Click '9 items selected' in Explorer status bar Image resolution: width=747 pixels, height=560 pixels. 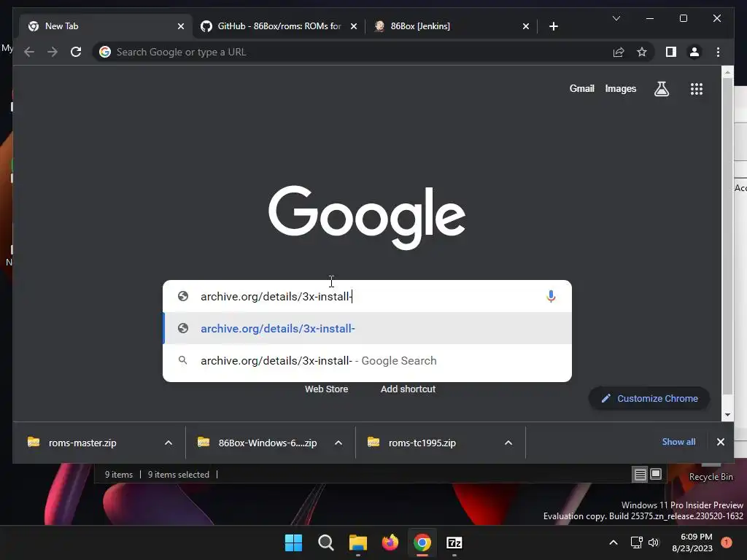pyautogui.click(x=178, y=474)
